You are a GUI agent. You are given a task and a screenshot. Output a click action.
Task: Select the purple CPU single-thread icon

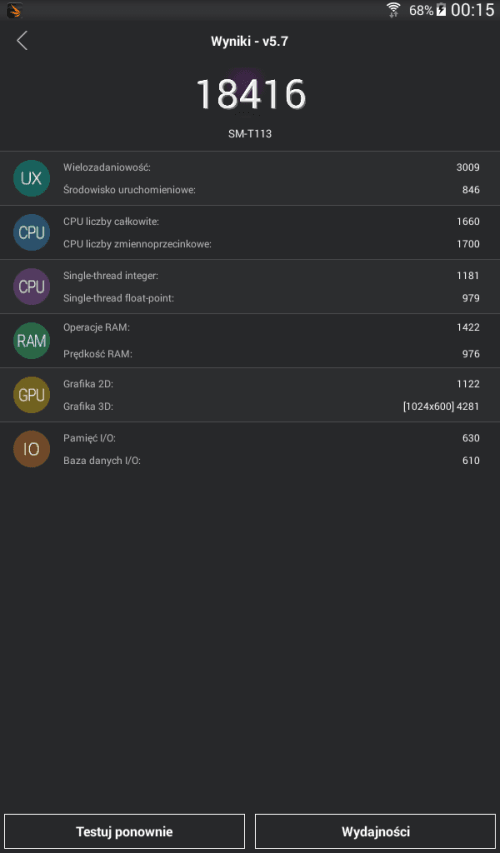[x=32, y=287]
